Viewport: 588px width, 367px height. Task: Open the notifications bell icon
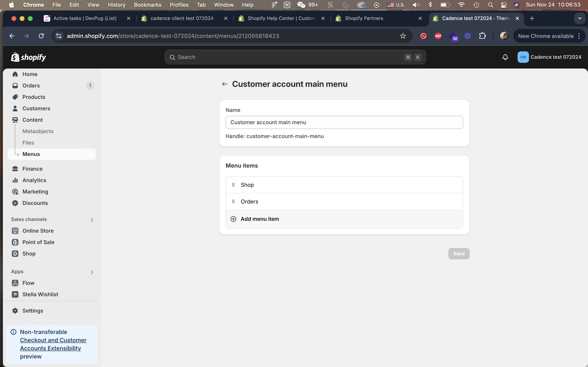click(505, 57)
